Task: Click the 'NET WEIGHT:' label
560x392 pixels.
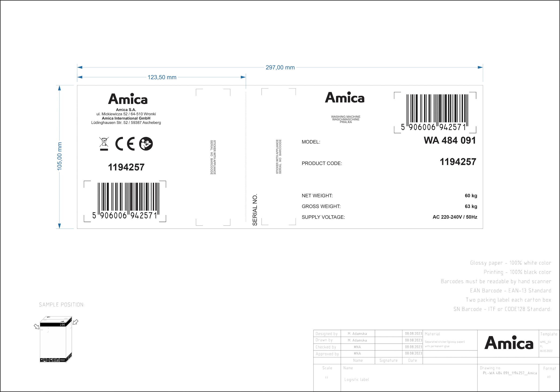Action: point(317,195)
